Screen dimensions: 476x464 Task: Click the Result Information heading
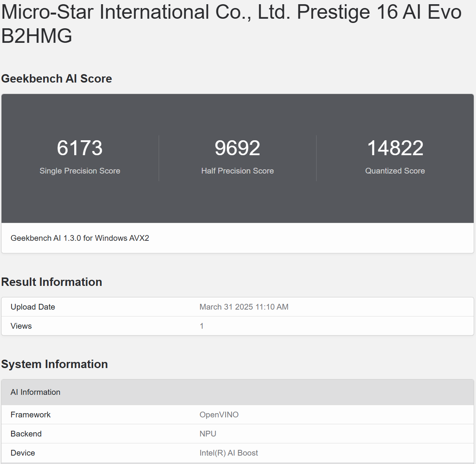(52, 282)
